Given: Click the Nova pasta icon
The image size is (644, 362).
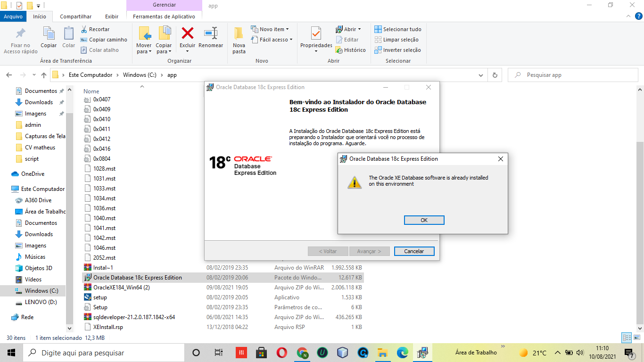Looking at the screenshot, I should tap(239, 33).
